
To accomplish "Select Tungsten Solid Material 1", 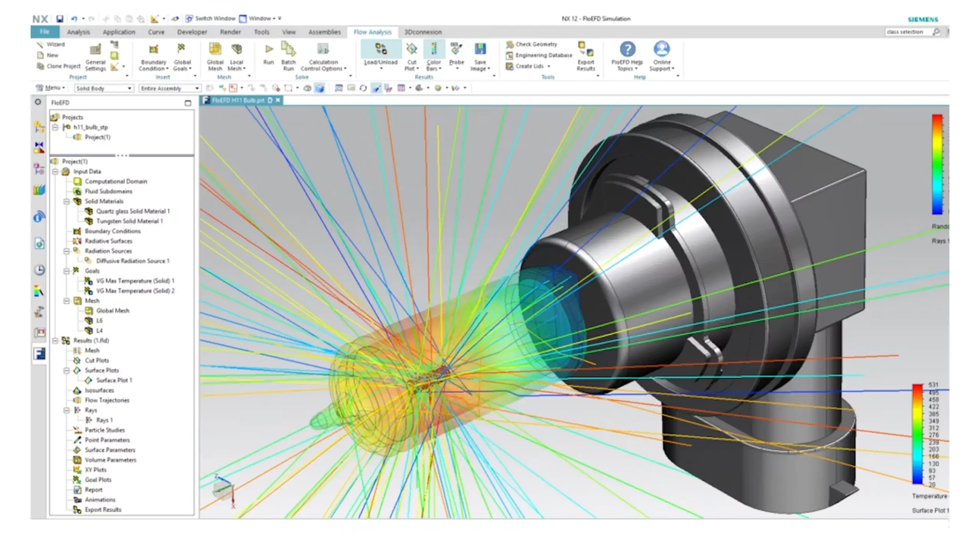I will pyautogui.click(x=129, y=221).
